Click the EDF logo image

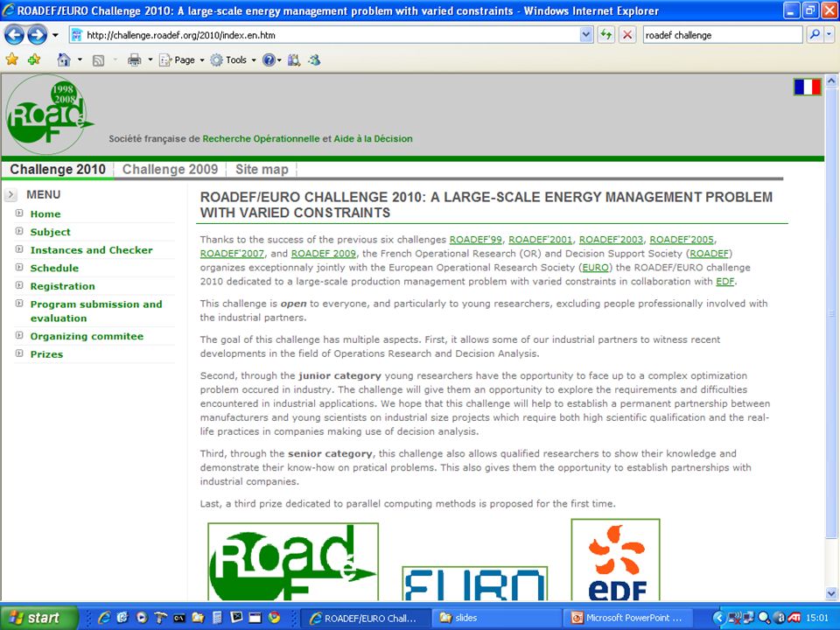coord(615,560)
